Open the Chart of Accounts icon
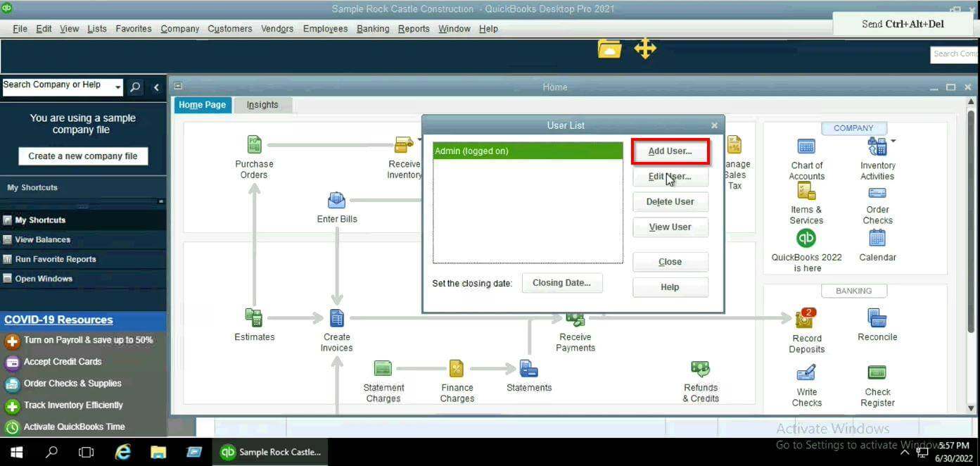980x466 pixels. [806, 148]
